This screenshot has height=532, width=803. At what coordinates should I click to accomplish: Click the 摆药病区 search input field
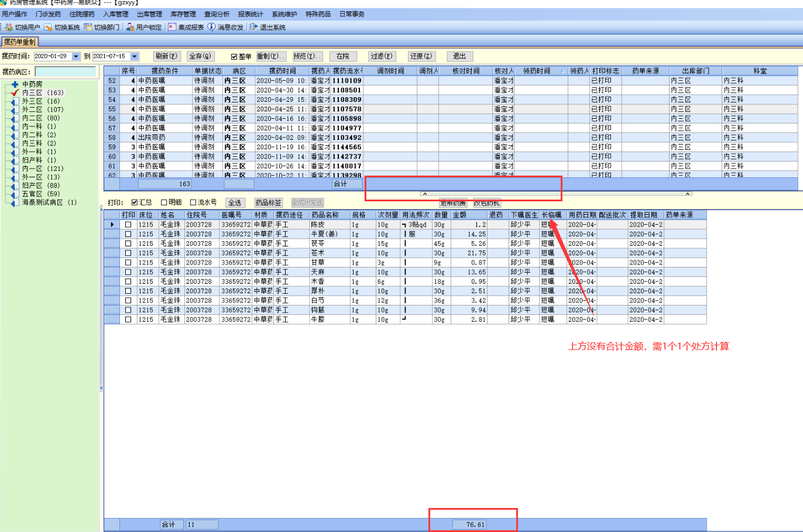65,71
